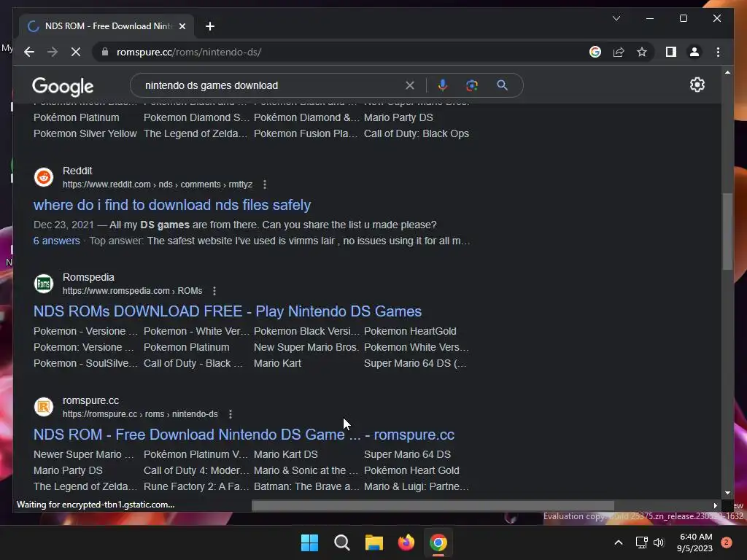Show hidden system tray icons
747x560 pixels.
coord(619,542)
